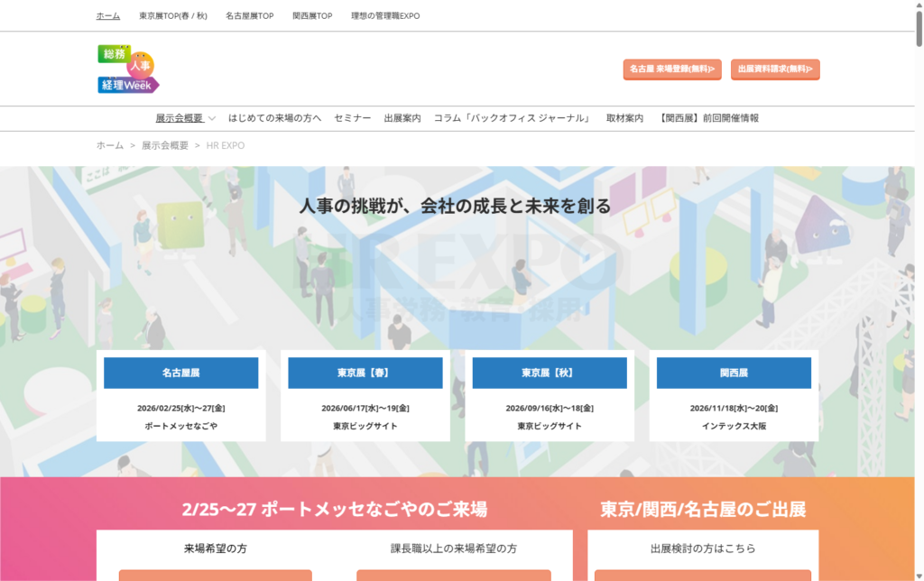Expand the 展示会概要 dropdown chevron
Image resolution: width=924 pixels, height=581 pixels.
[x=212, y=118]
